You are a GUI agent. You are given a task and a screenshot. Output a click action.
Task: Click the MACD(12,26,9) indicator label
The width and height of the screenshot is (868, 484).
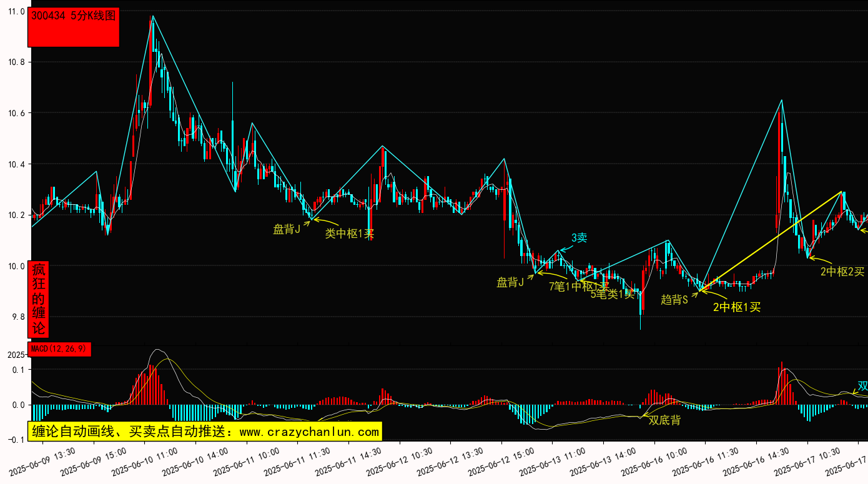coord(60,348)
